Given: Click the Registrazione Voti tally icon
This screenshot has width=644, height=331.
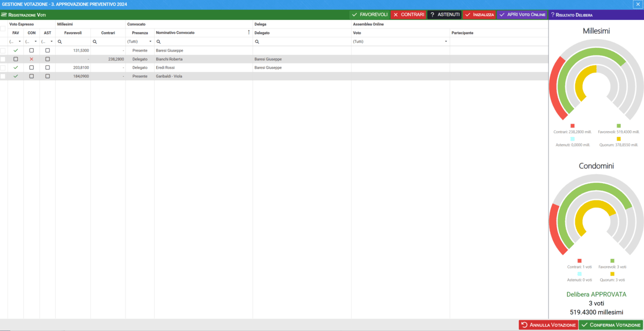Looking at the screenshot, I should point(4,15).
